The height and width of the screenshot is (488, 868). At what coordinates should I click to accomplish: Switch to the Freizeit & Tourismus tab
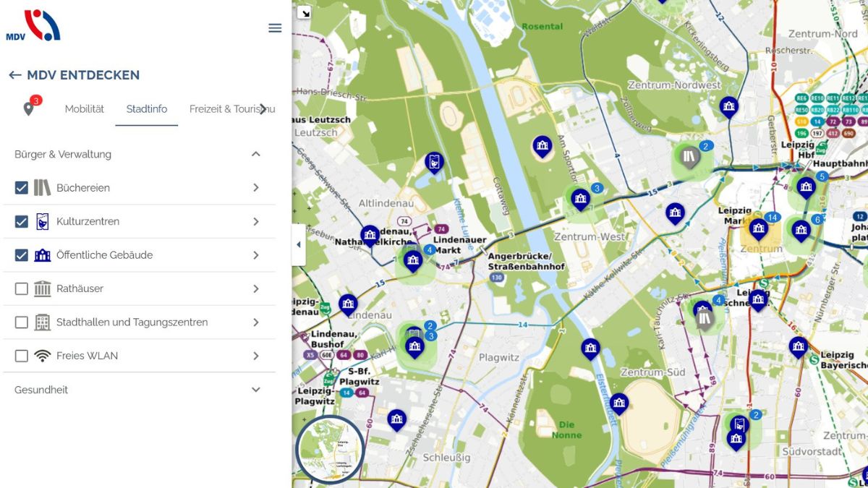pyautogui.click(x=232, y=109)
